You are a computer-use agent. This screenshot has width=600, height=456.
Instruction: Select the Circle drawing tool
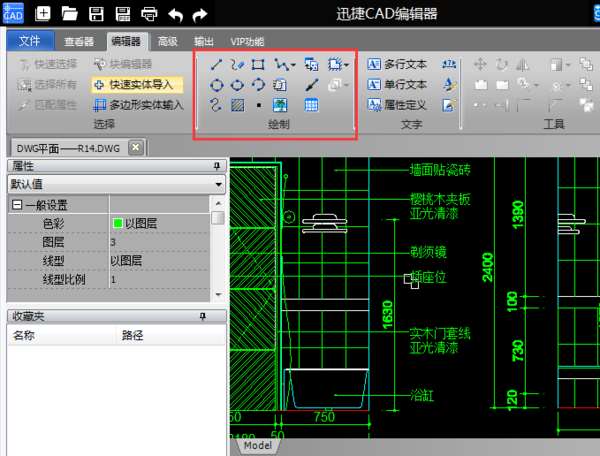click(217, 85)
